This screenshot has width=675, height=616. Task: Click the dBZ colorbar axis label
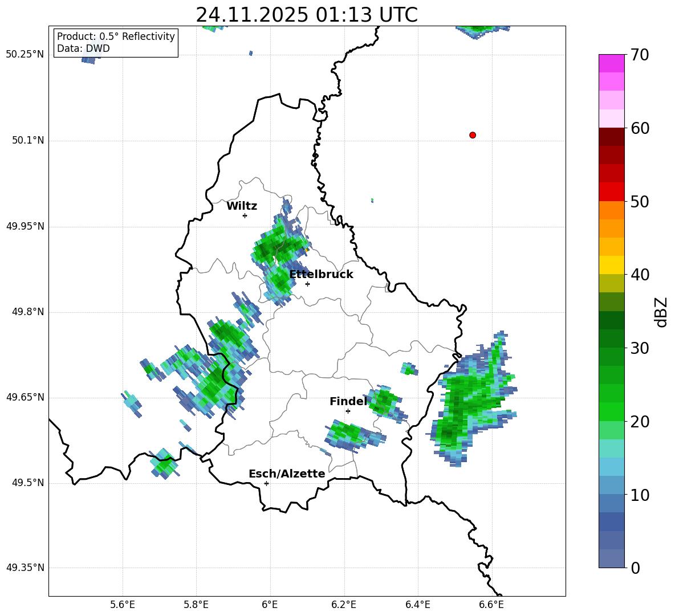tap(662, 312)
